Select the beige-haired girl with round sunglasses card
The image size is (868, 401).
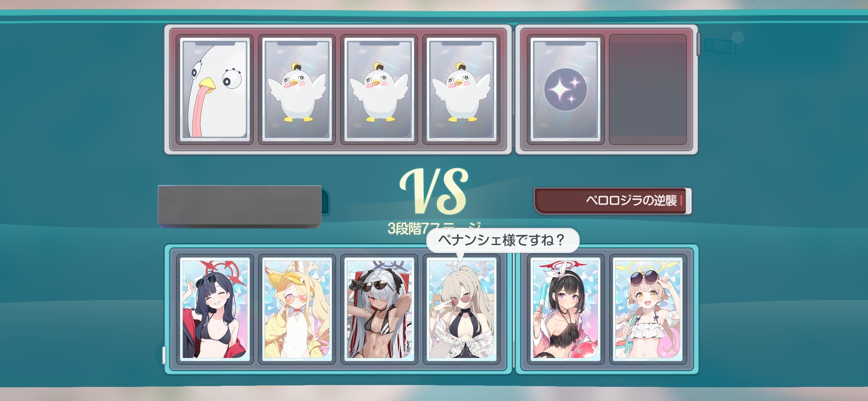[x=461, y=309]
